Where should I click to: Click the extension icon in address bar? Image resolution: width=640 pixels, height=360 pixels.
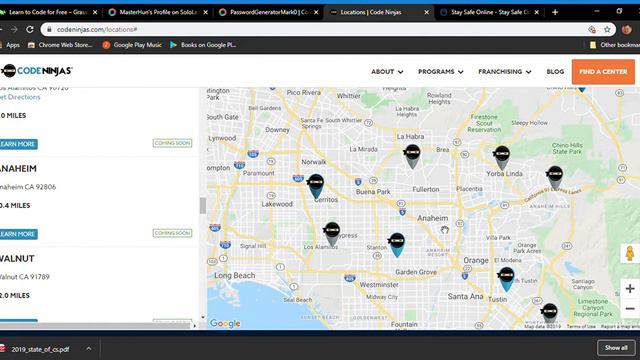point(591,29)
